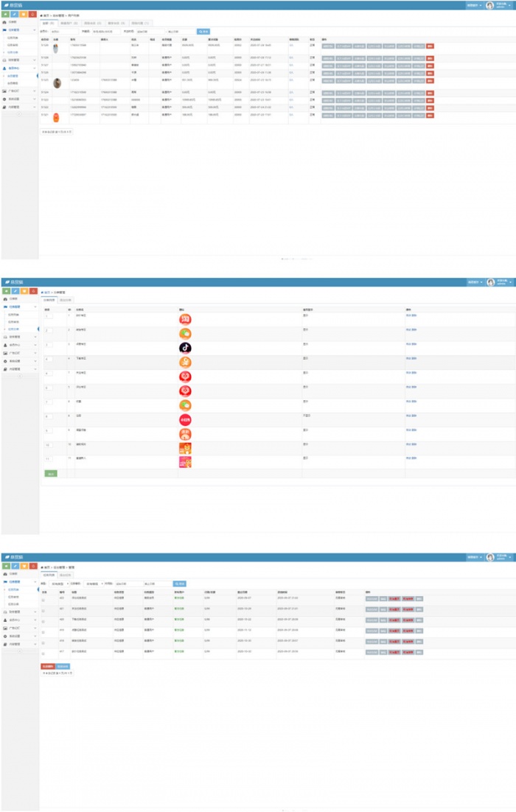Select the last row's checkbox in the task list table

[x=43, y=652]
